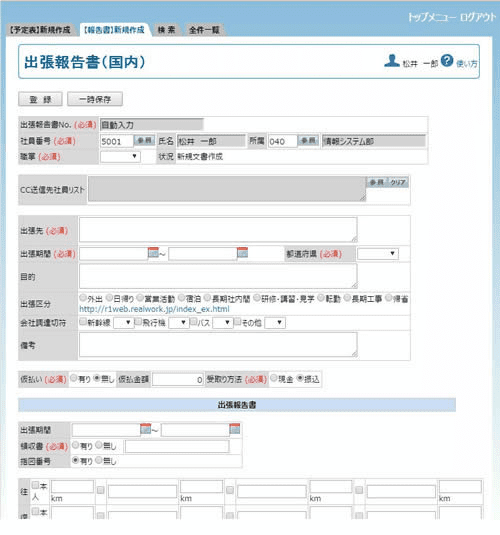
Task: Click the user profile icon beside 松井 一郎
Action: click(x=392, y=61)
